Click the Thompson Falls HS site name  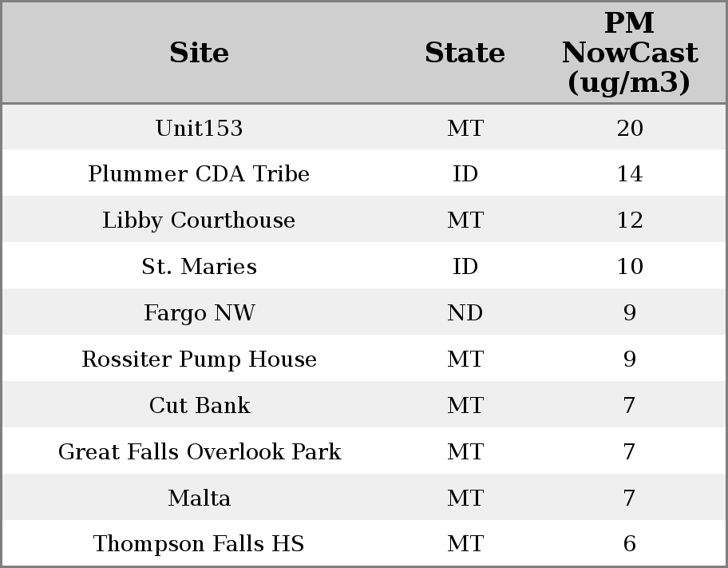pyautogui.click(x=199, y=544)
